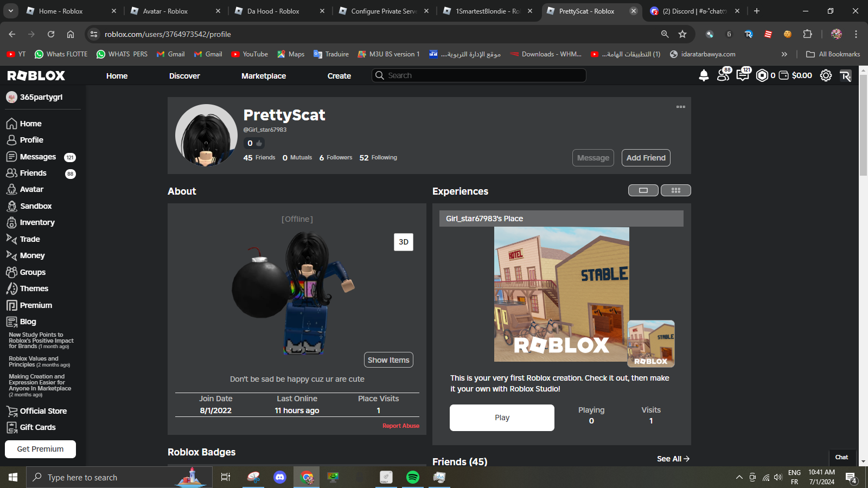Open 365partygrl account in sidebar
The width and height of the screenshot is (868, 488).
point(35,97)
